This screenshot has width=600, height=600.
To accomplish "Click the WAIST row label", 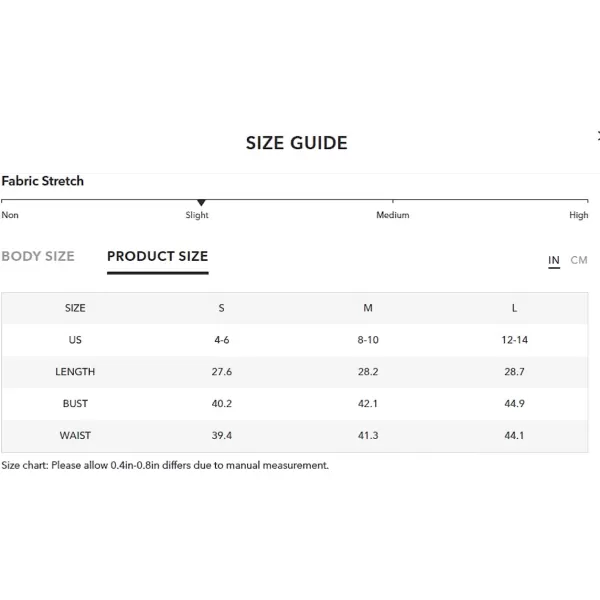I will click(75, 436).
